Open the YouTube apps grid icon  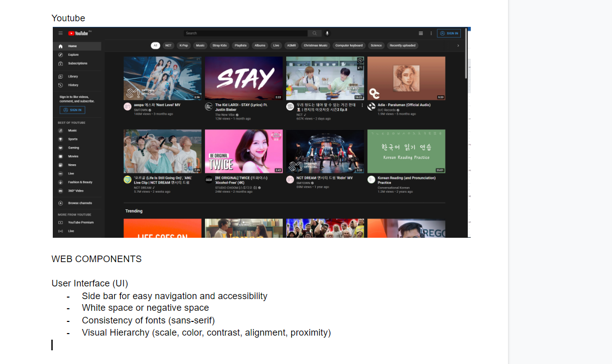pos(421,33)
